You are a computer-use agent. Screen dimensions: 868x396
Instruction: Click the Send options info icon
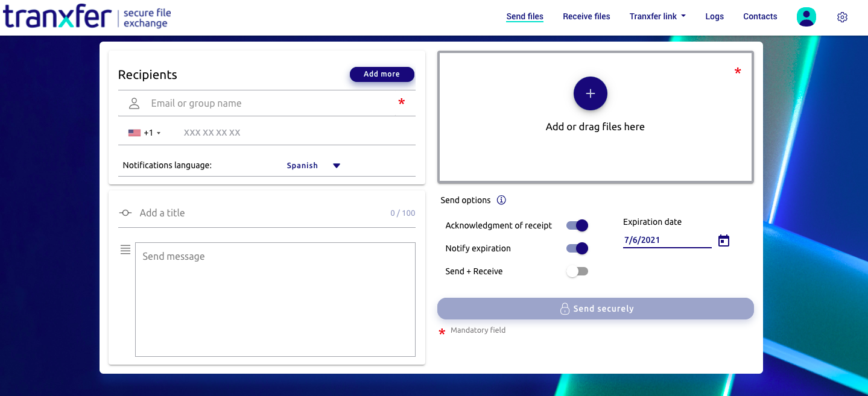[501, 200]
